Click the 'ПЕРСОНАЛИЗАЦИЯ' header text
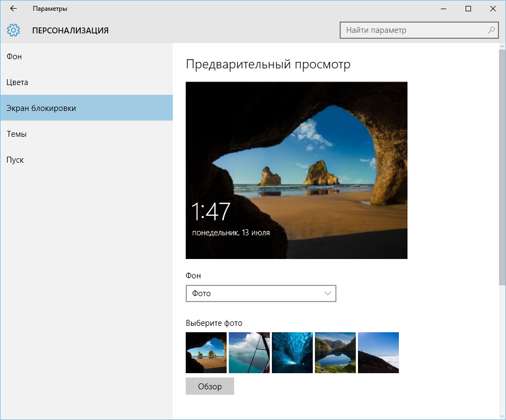This screenshot has width=506, height=420. pos(71,31)
